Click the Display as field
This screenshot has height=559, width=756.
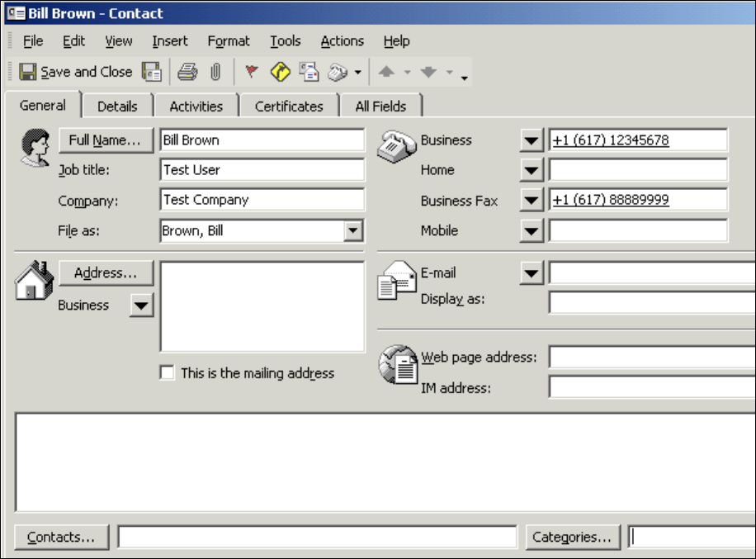point(652,303)
